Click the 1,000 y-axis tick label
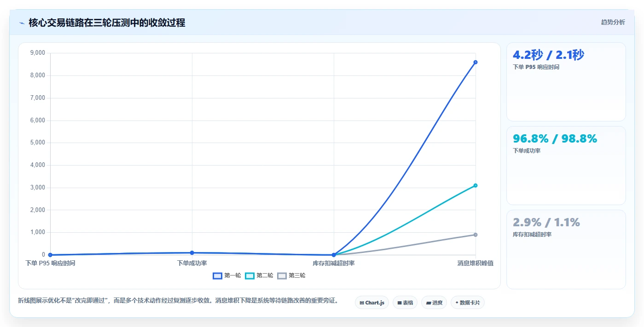This screenshot has width=644, height=327. [37, 232]
